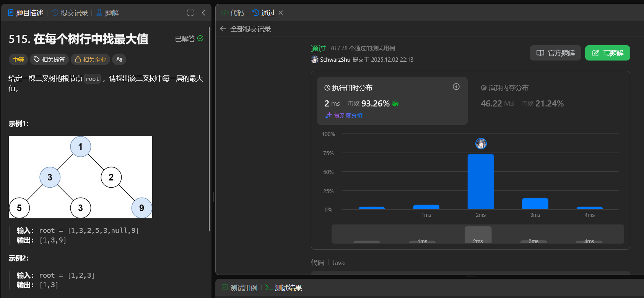This screenshot has width=644, height=298.
Task: Select the 消耗内存分布 memory panel
Action: pyautogui.click(x=505, y=88)
